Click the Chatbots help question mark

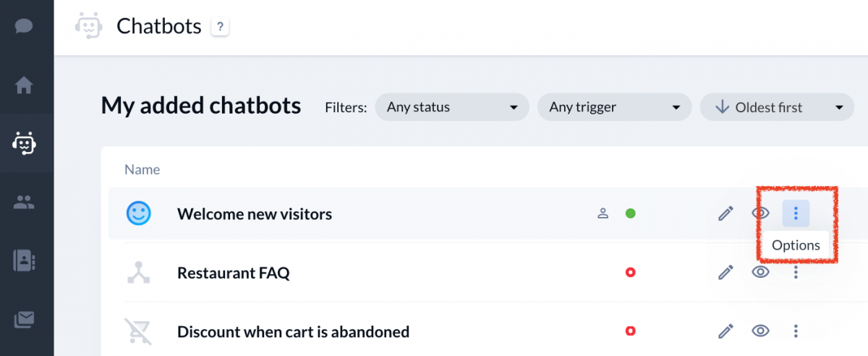coord(220,27)
